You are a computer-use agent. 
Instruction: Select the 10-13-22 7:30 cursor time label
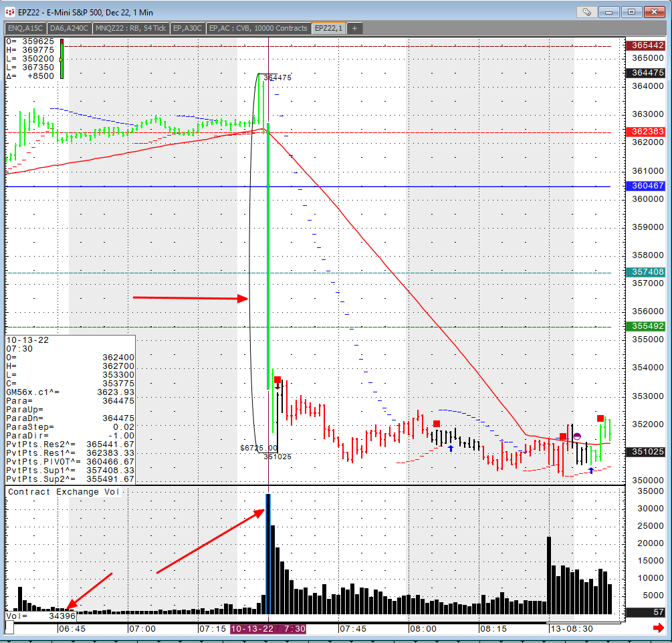click(268, 629)
